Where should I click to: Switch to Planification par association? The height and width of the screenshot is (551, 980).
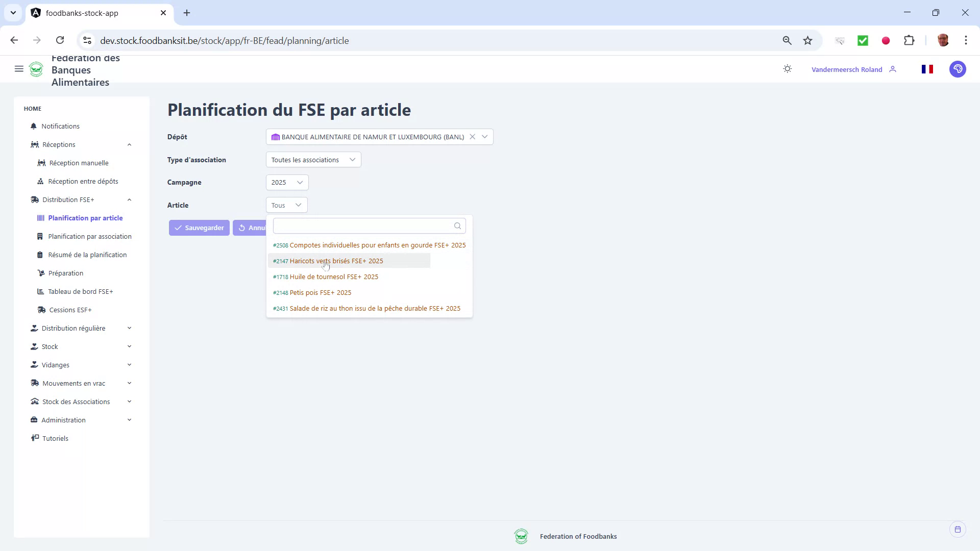90,236
